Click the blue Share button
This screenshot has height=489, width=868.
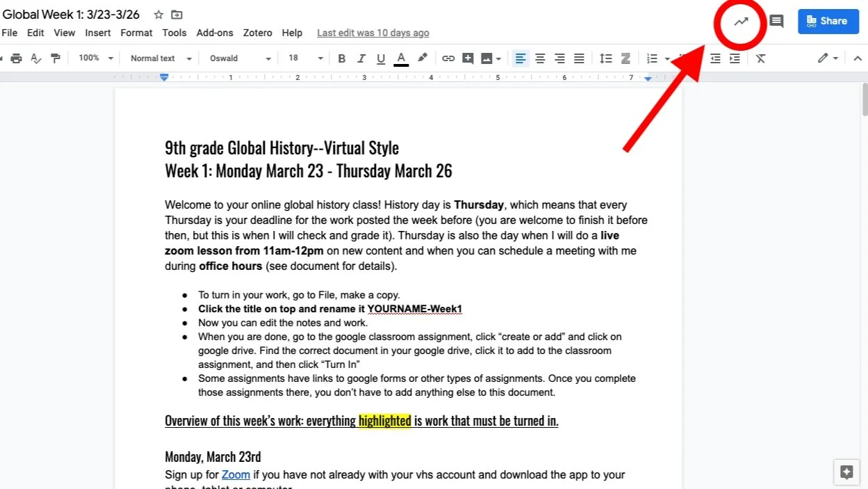828,21
